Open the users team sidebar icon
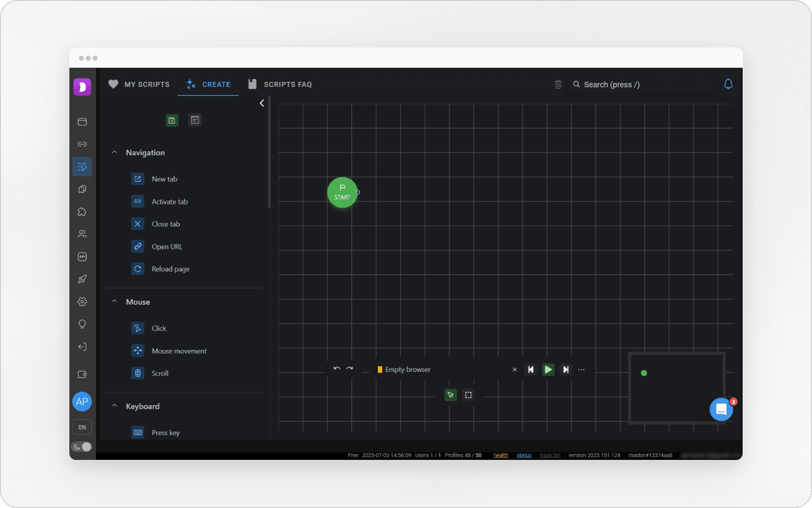812x508 pixels. [x=82, y=234]
